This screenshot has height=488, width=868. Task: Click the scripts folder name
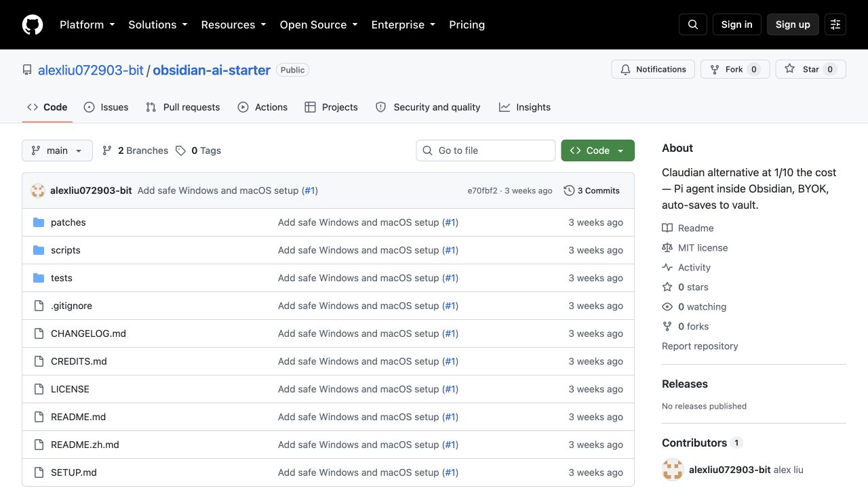point(66,250)
